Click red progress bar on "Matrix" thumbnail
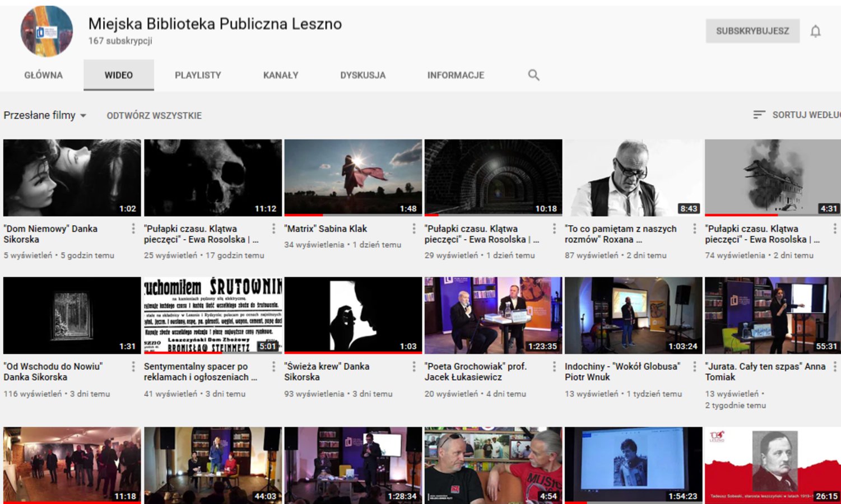The image size is (841, 504). [304, 215]
